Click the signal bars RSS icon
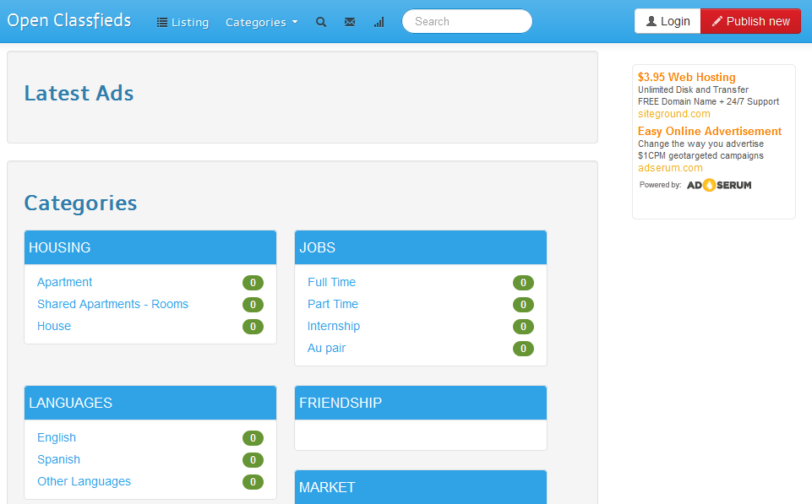The height and width of the screenshot is (504, 812). [x=379, y=22]
